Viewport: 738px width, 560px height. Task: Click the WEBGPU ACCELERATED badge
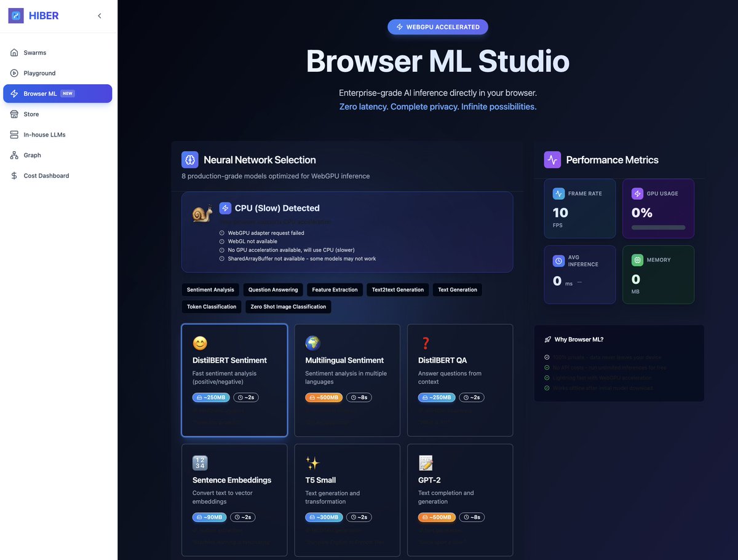pyautogui.click(x=437, y=26)
